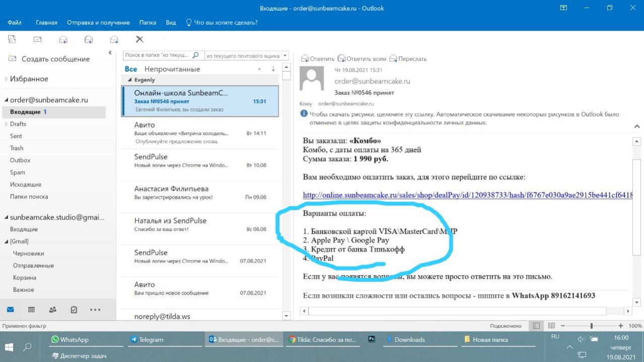This screenshot has width=644, height=362.
Task: Delete the message with the X toolbar icon
Action: 140,39
